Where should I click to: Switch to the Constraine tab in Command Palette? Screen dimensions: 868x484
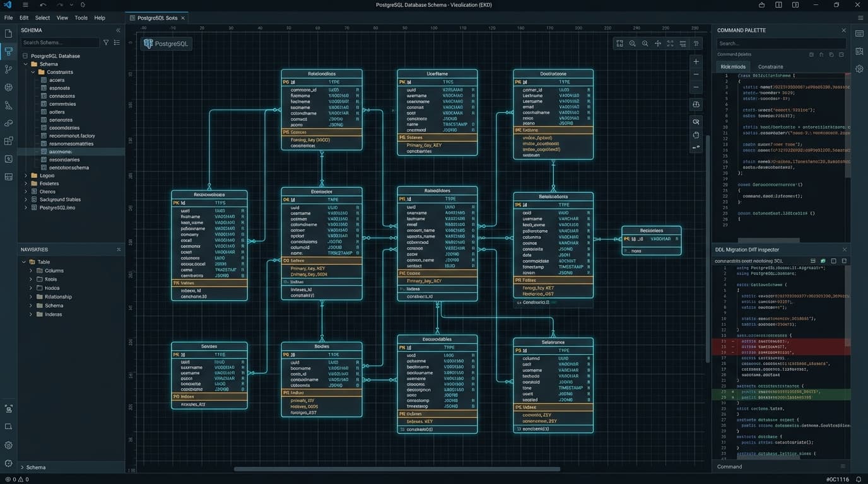[771, 67]
